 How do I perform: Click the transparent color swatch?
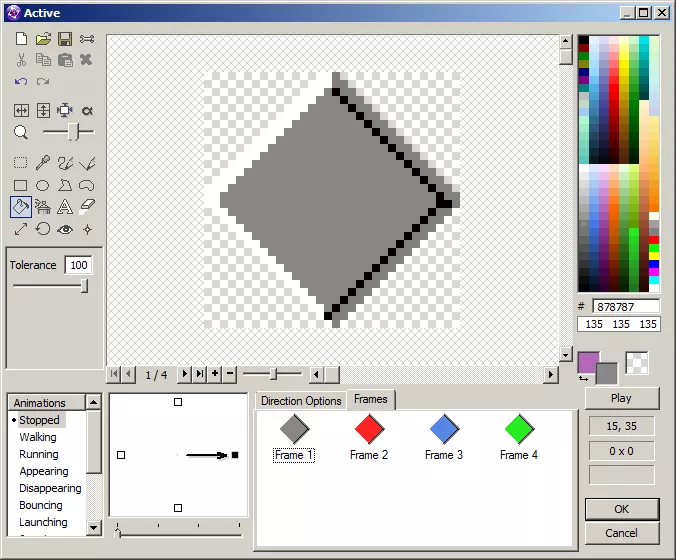tap(637, 363)
